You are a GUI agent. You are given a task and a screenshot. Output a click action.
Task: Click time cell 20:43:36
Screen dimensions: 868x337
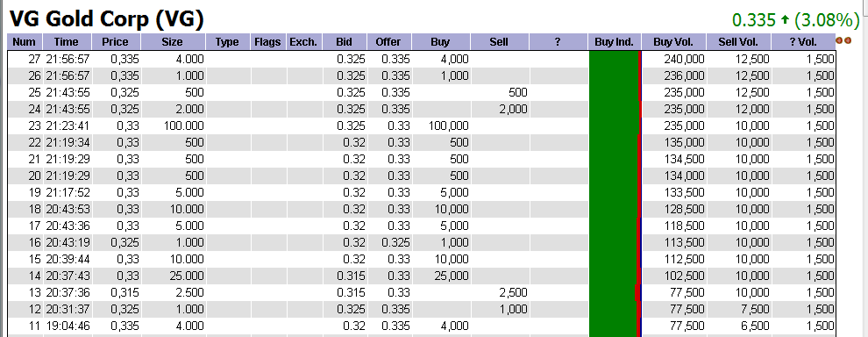(x=68, y=226)
